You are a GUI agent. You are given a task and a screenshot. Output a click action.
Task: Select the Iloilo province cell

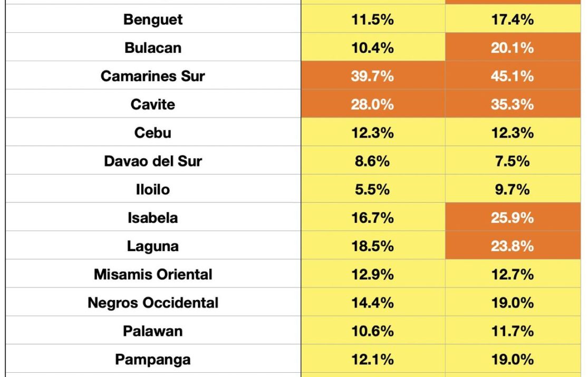point(153,189)
